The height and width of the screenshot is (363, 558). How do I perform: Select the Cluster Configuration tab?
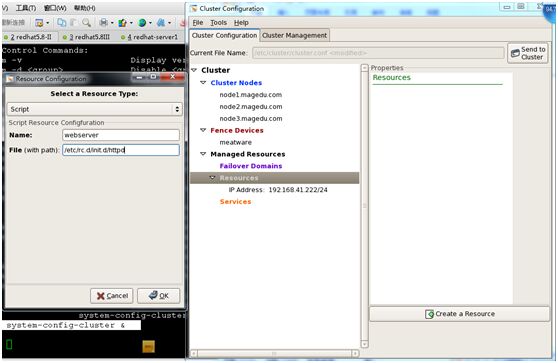click(224, 36)
